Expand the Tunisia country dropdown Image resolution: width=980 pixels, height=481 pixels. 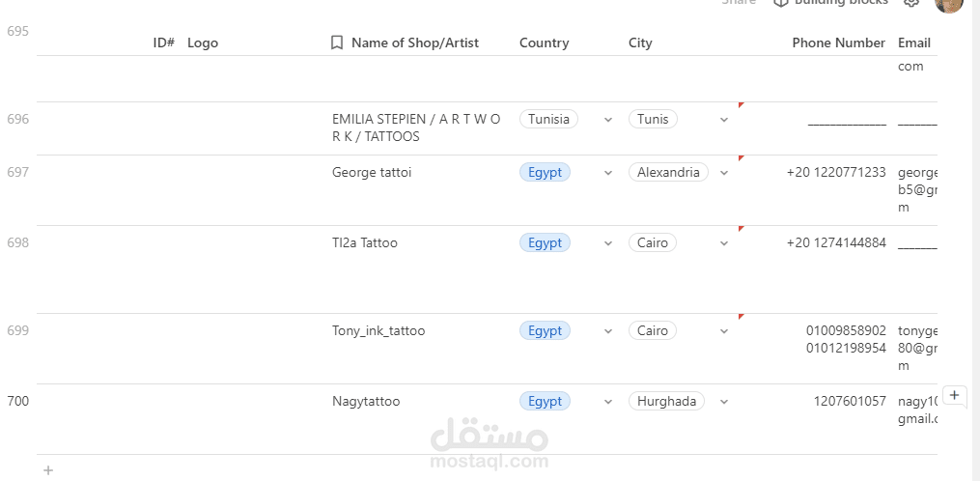[x=607, y=120]
